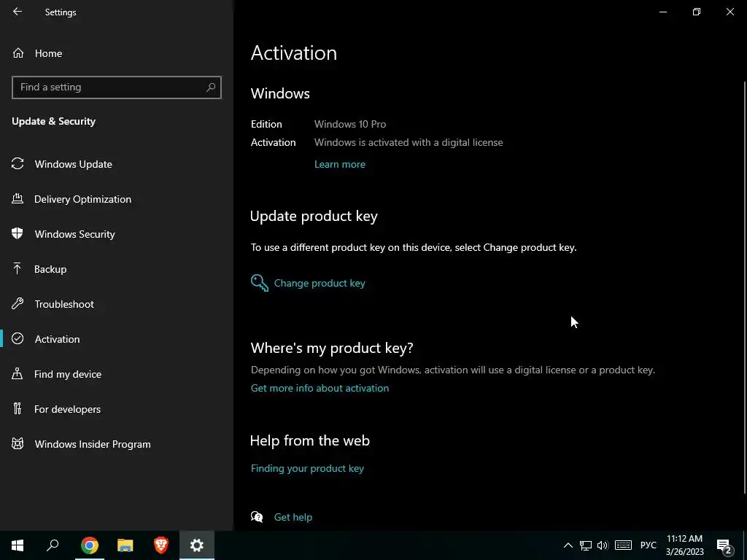The width and height of the screenshot is (747, 560).
Task: Select the Activation checkmark icon
Action: 18,338
